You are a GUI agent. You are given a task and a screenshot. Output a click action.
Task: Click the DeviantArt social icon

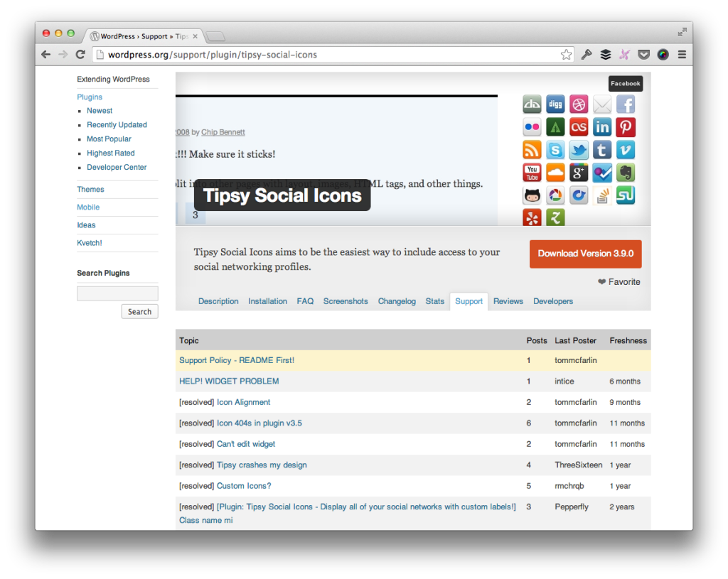click(x=532, y=104)
